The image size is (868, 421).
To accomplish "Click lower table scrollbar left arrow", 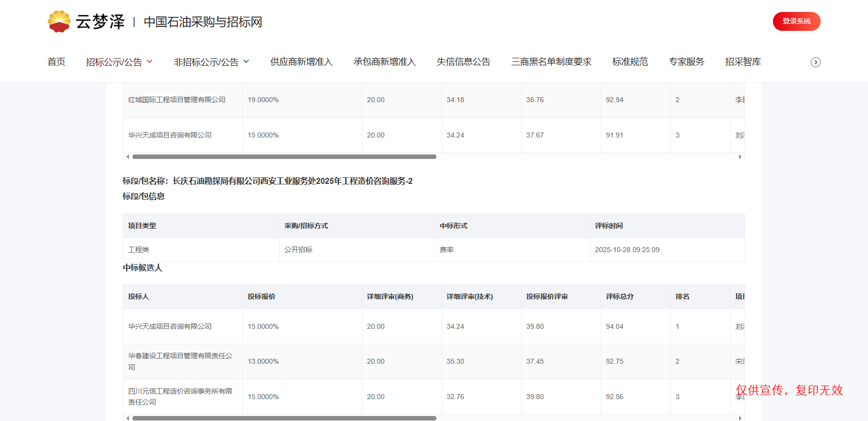I will (128, 418).
